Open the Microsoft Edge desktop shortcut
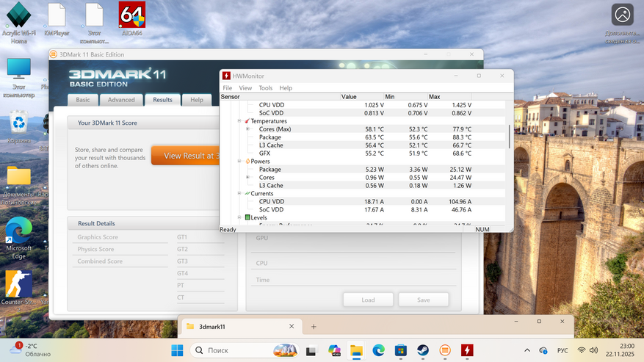This screenshot has height=362, width=644. click(x=18, y=237)
